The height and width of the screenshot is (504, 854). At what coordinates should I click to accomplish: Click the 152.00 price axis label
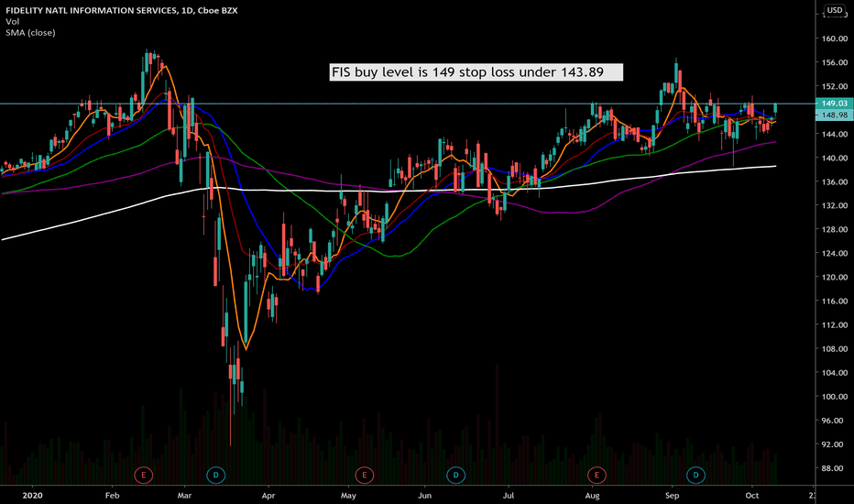835,86
